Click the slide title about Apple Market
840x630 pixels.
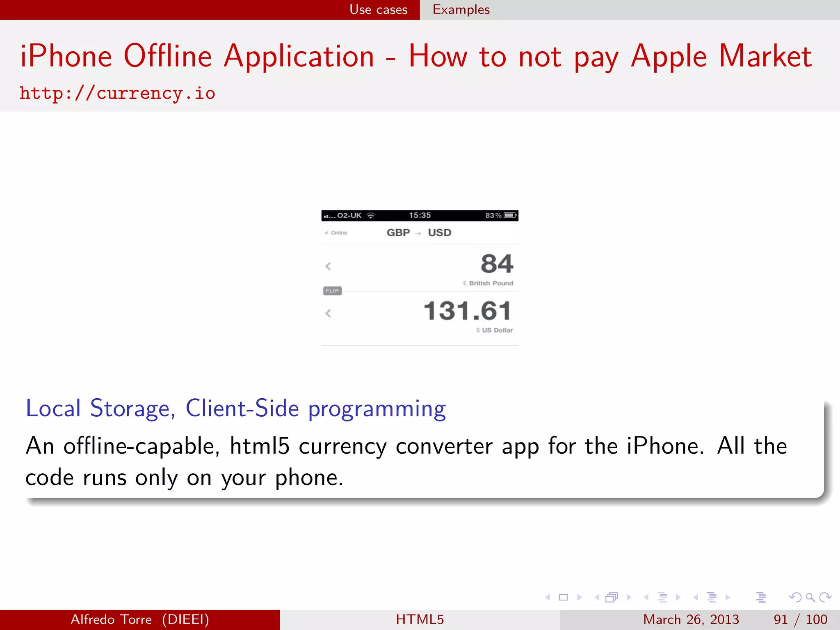pos(416,56)
